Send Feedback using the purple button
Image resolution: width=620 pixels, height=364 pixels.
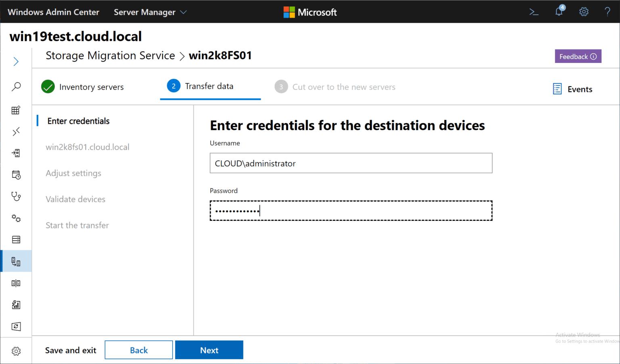tap(578, 56)
